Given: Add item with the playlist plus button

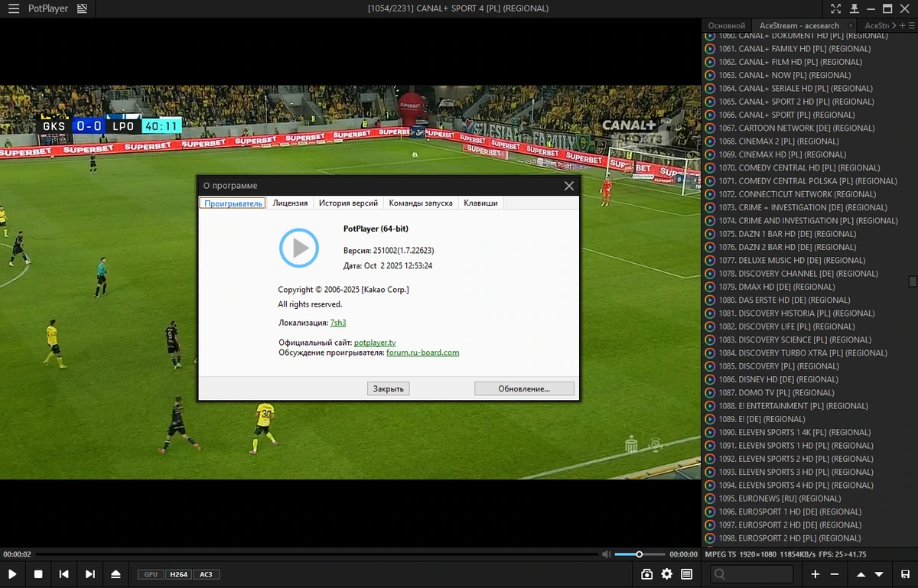Looking at the screenshot, I should (815, 574).
